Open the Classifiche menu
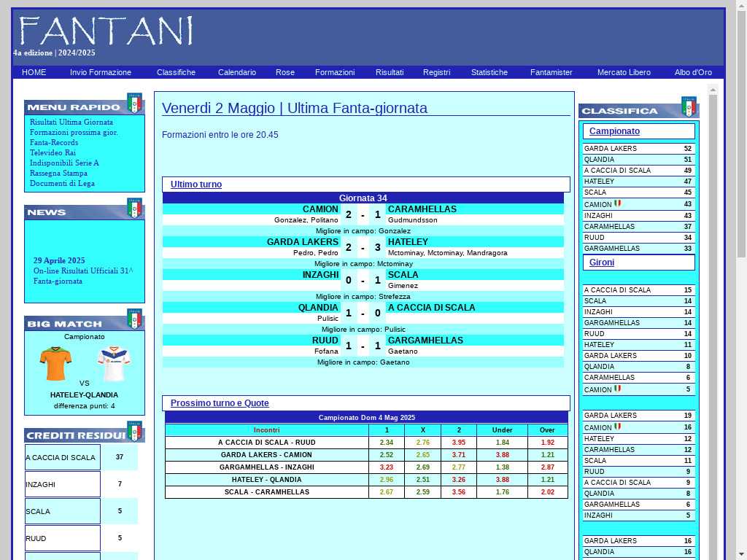Viewport: 747px width, 560px height. click(177, 72)
